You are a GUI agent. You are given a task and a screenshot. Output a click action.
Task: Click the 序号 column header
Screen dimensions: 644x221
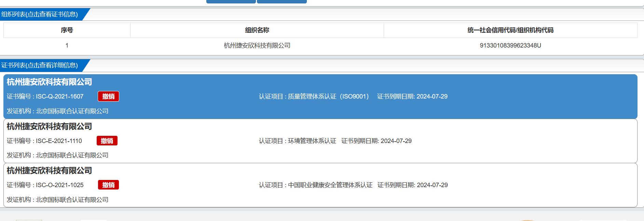point(67,30)
